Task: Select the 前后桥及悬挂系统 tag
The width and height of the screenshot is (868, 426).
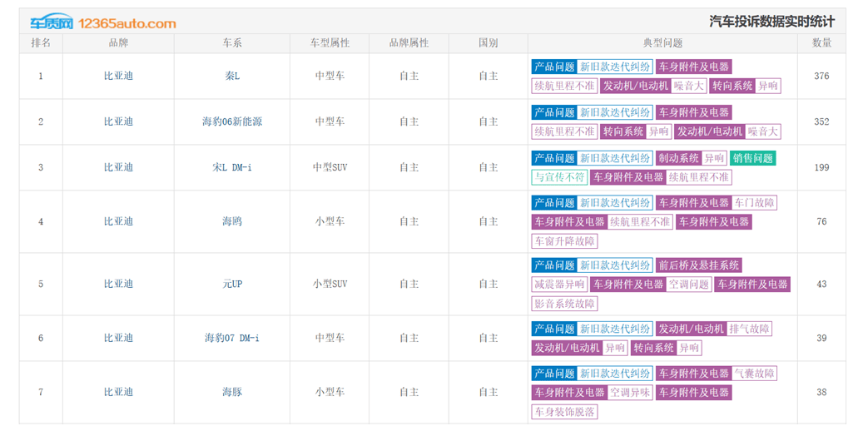Action: click(698, 265)
